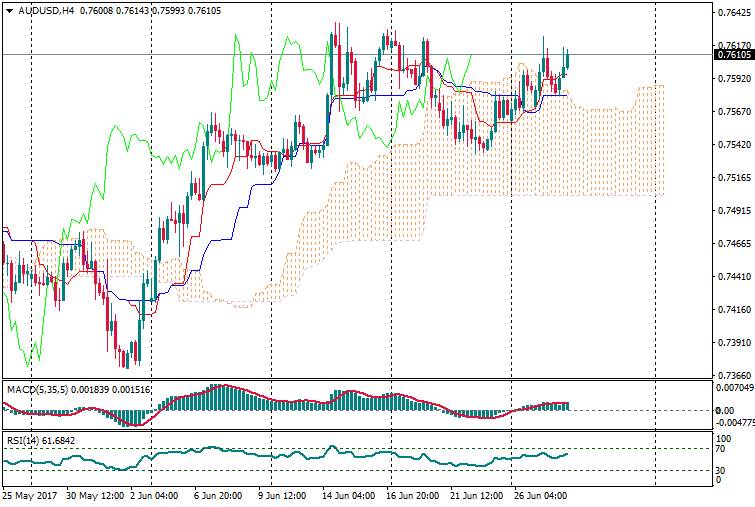Open the dropdown arrow beside AUDUSD,H4
The height and width of the screenshot is (507, 755).
(10, 11)
